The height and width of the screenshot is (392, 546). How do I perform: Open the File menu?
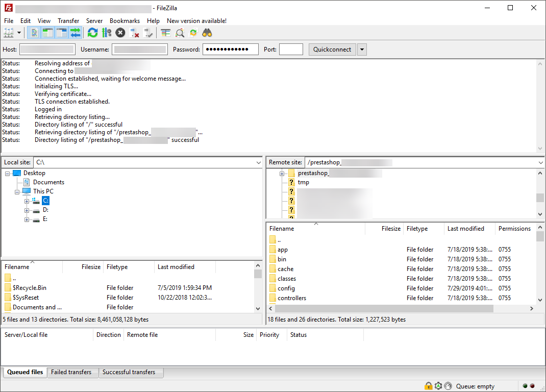click(x=9, y=21)
